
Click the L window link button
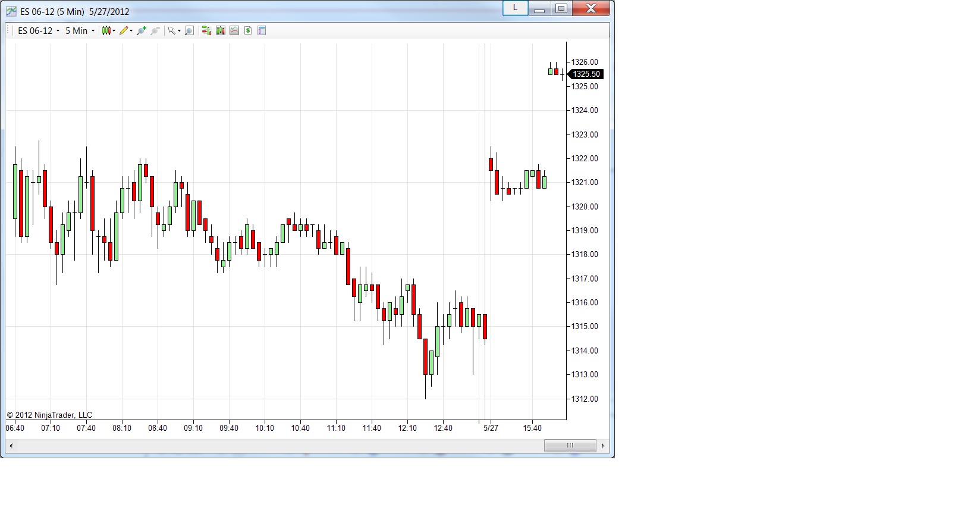click(515, 8)
